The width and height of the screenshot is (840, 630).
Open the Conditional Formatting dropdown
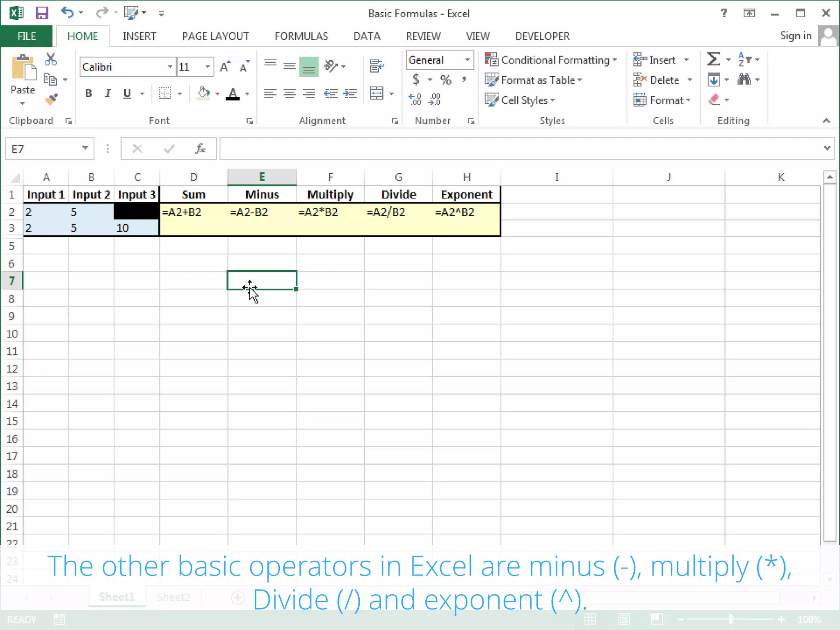point(551,60)
